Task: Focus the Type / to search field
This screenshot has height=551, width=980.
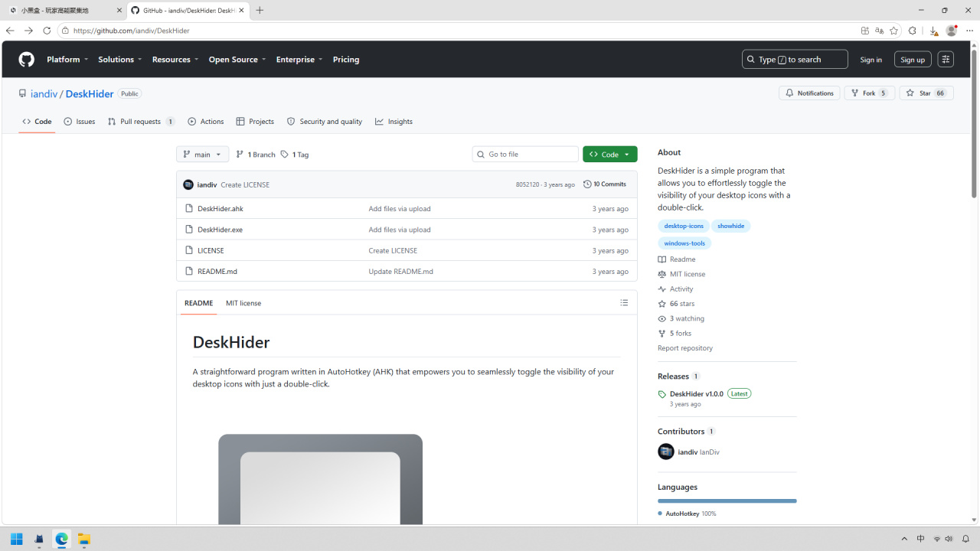Action: click(x=795, y=60)
